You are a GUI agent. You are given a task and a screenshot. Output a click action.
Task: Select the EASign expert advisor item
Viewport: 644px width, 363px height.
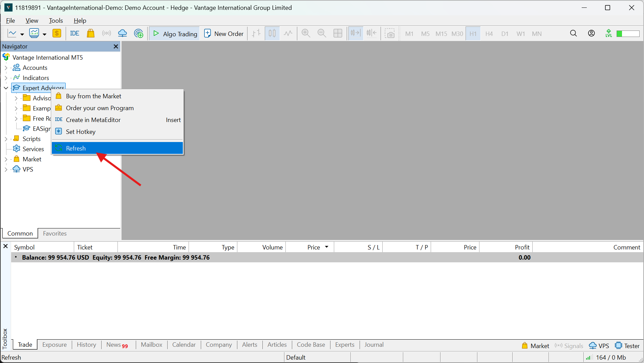[x=37, y=128]
